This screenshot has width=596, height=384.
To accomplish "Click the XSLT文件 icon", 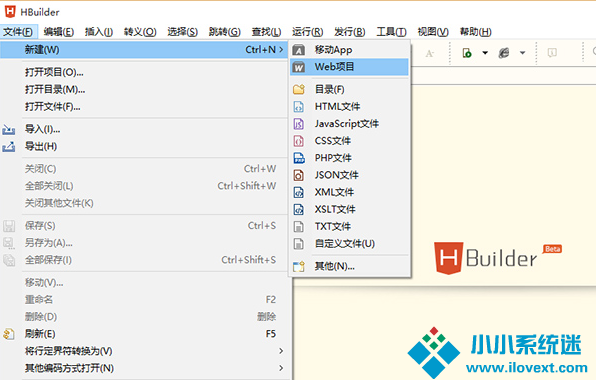I will [x=299, y=209].
